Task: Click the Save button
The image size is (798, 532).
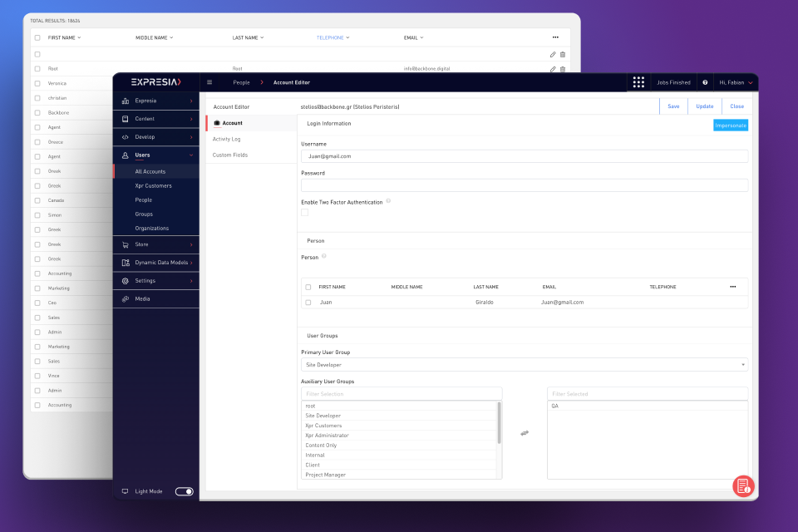Action: tap(673, 106)
